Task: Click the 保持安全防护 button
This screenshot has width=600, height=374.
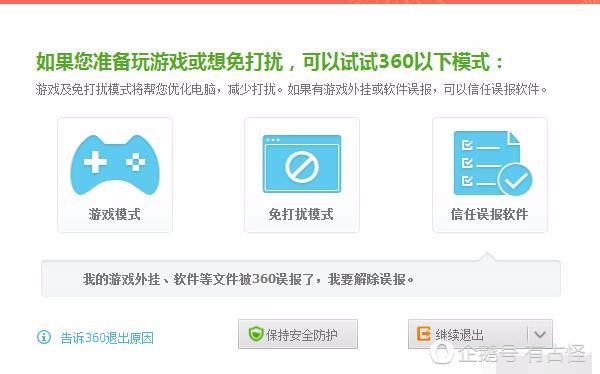Action: [x=298, y=334]
